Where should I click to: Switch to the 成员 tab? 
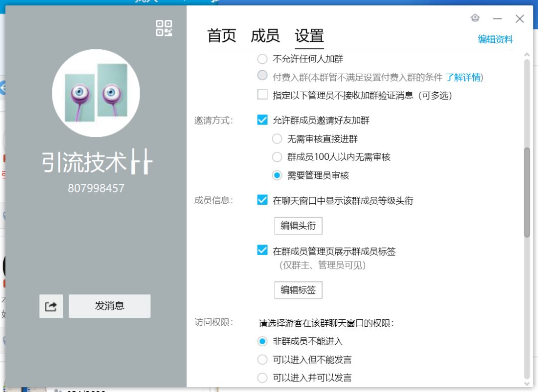(x=265, y=36)
